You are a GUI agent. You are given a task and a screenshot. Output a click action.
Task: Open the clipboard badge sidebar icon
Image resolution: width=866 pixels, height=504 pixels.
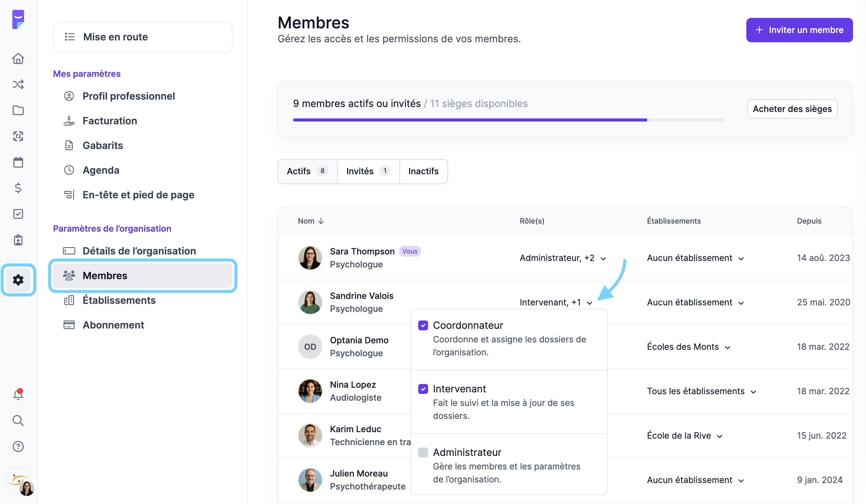pos(18,240)
